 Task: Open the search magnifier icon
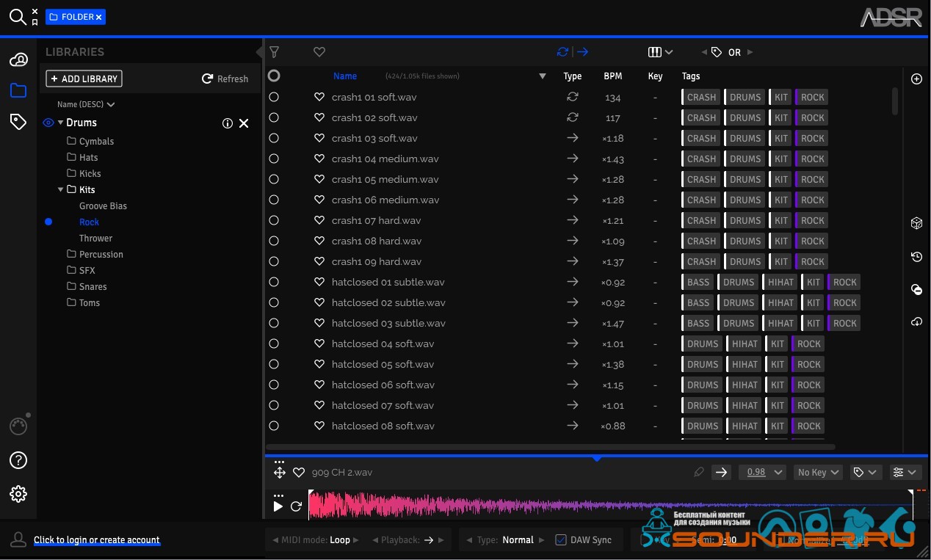(x=17, y=16)
